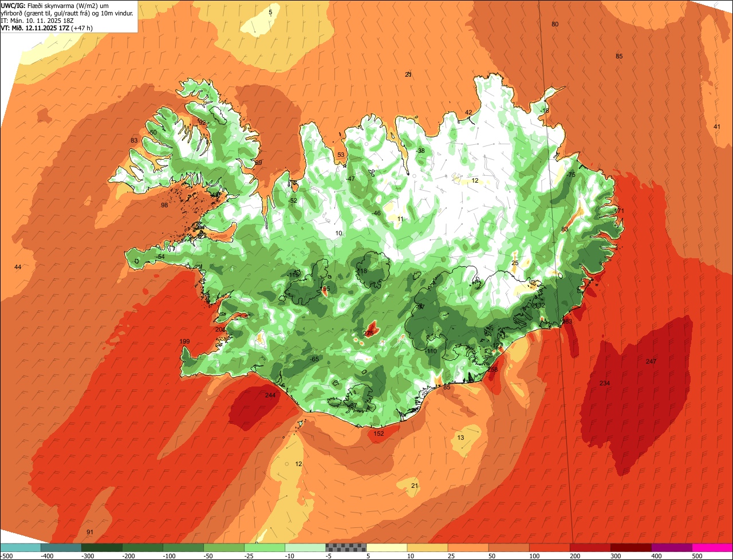Click the map value 98
733x560 pixels.
[x=165, y=205]
